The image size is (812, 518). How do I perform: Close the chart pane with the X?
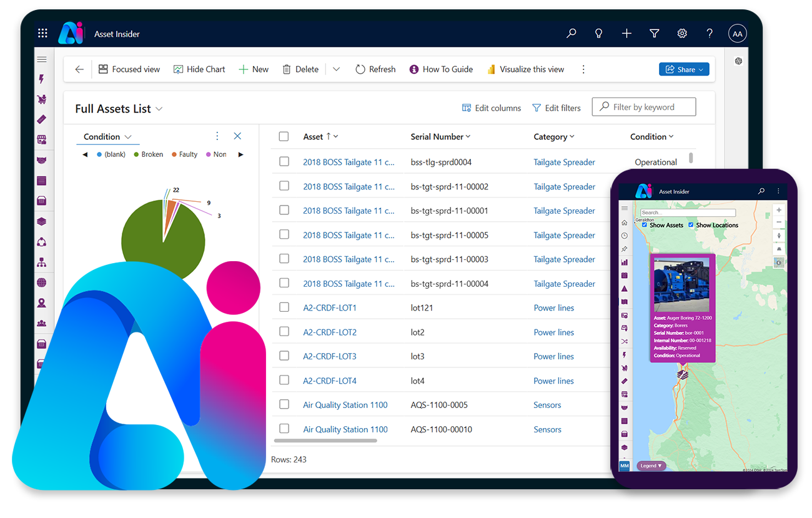pos(237,136)
